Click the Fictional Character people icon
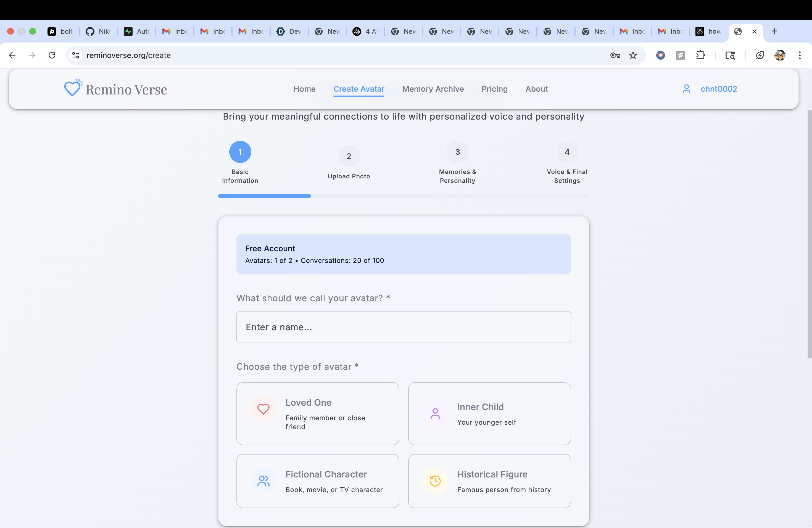The width and height of the screenshot is (812, 528). click(x=263, y=481)
